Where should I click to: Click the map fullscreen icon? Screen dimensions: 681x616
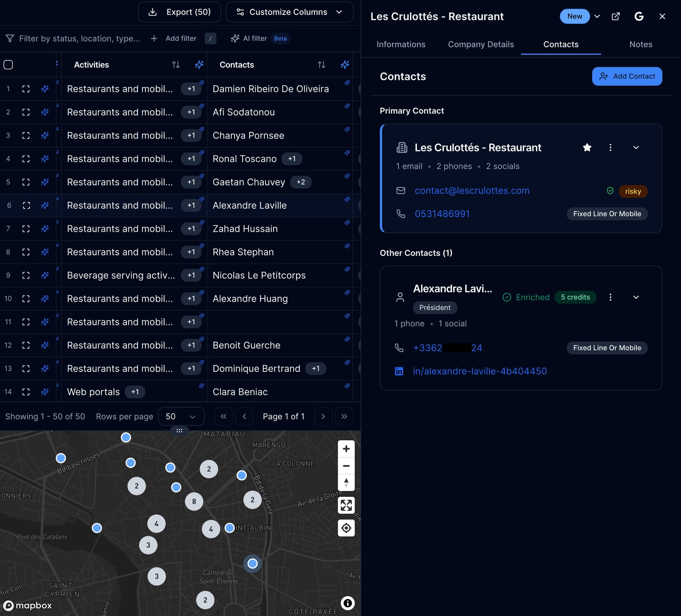pyautogui.click(x=346, y=505)
